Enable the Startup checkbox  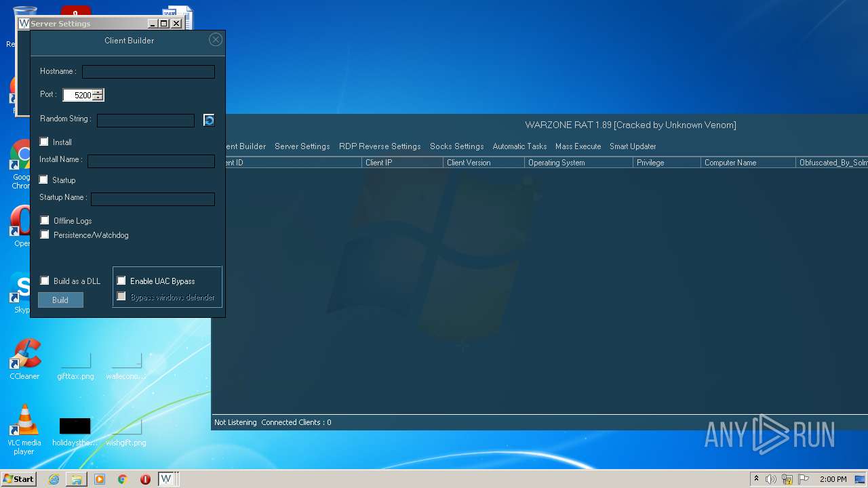coord(44,180)
